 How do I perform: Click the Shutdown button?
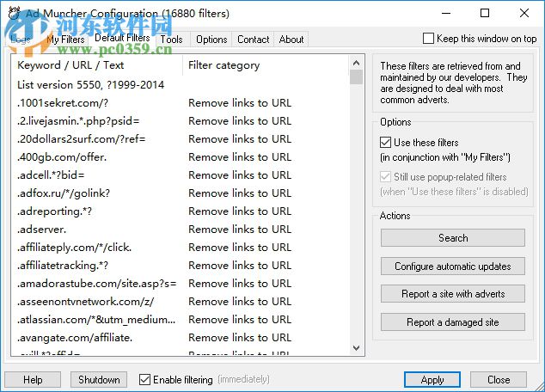pos(99,379)
